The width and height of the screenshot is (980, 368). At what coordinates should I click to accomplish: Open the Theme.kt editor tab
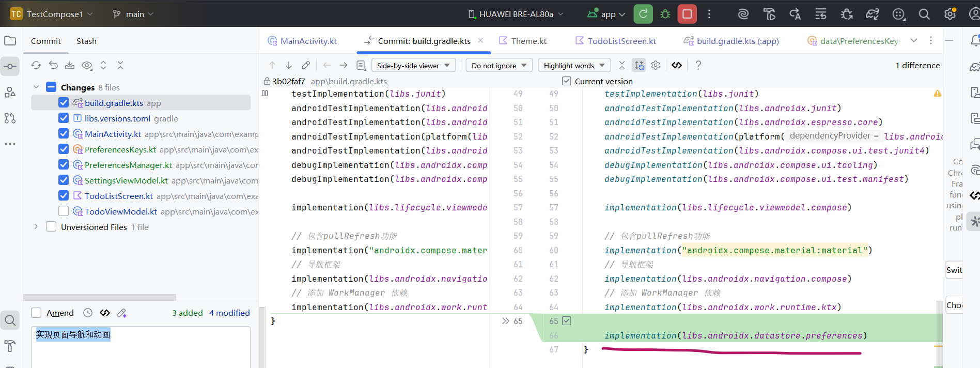(x=523, y=41)
